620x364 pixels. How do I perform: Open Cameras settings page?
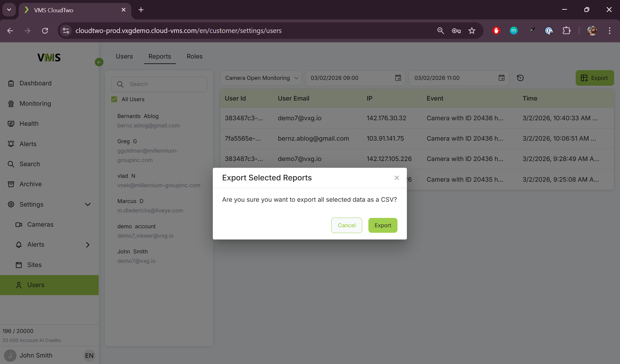pyautogui.click(x=40, y=224)
